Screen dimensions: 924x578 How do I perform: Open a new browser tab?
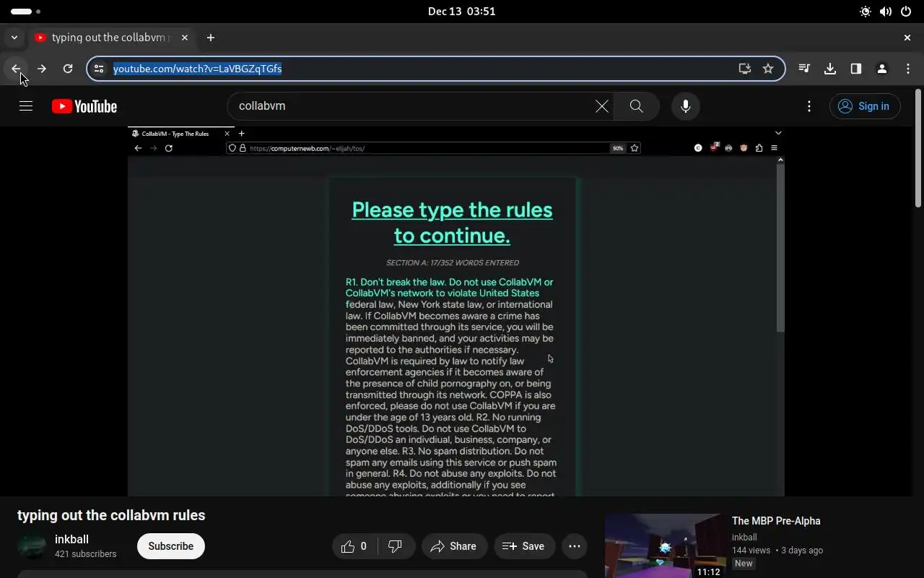211,38
